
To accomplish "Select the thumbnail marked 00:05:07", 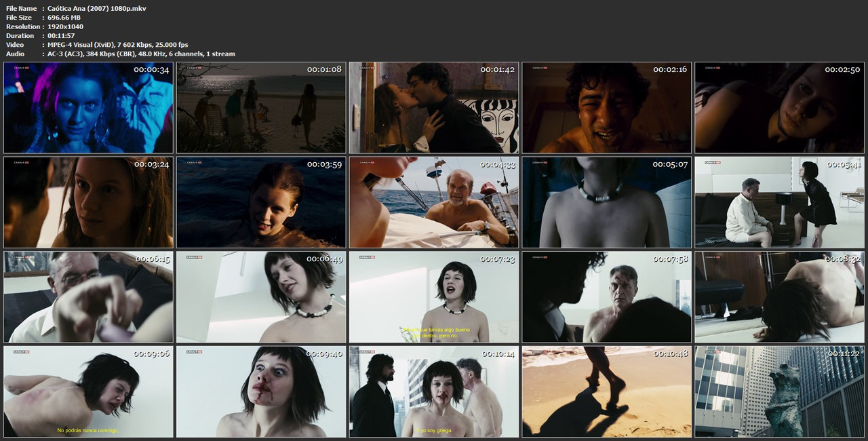I will pos(607,203).
